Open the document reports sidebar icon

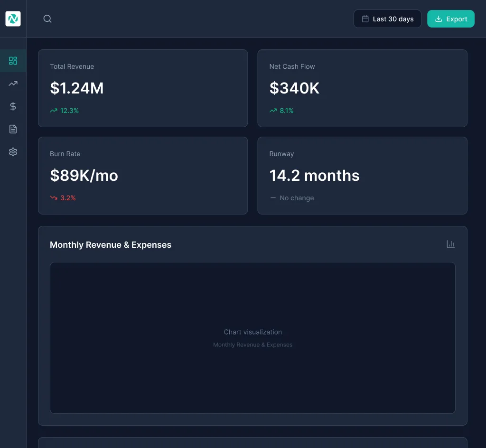[x=13, y=129]
